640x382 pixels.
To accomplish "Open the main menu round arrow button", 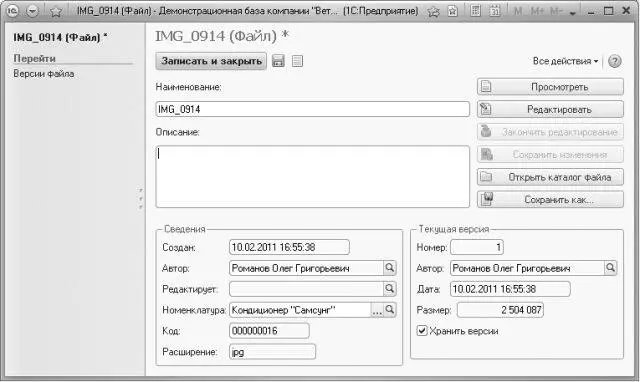I will tap(32, 11).
